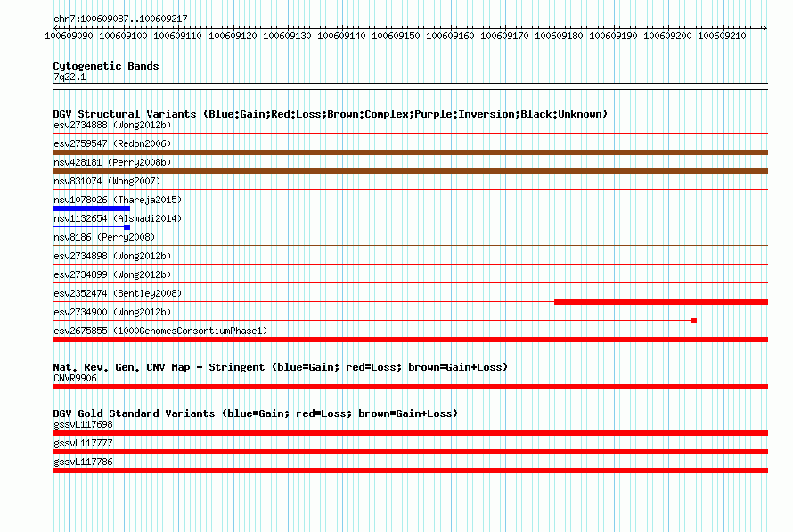Click the red loss bar under esv2675855
The height and width of the screenshot is (532, 793).
(x=410, y=340)
